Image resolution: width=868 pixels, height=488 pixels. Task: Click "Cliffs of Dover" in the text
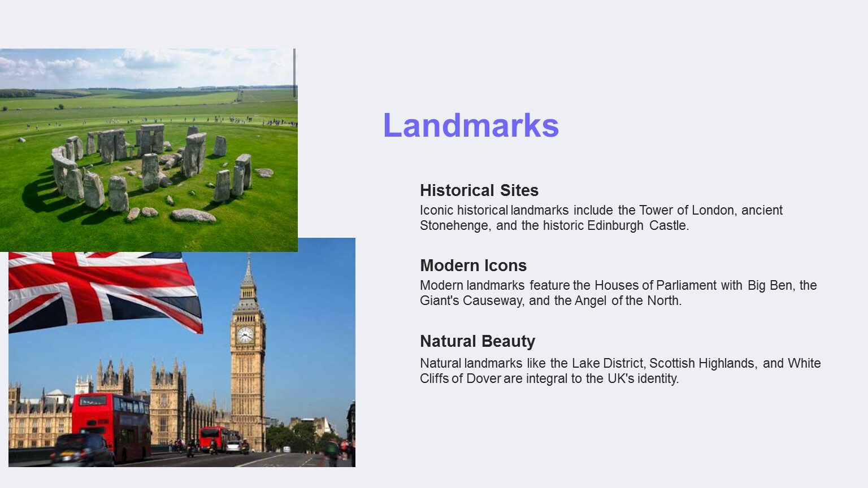(x=460, y=378)
